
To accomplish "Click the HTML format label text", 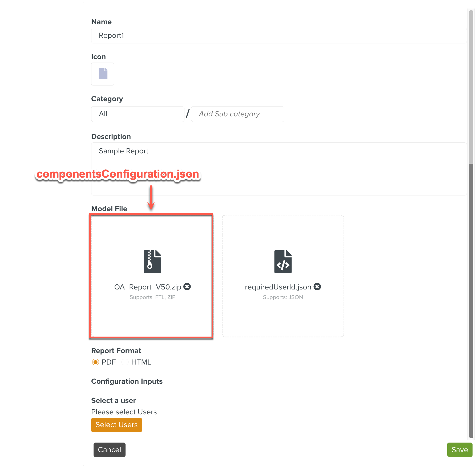I will (x=141, y=362).
